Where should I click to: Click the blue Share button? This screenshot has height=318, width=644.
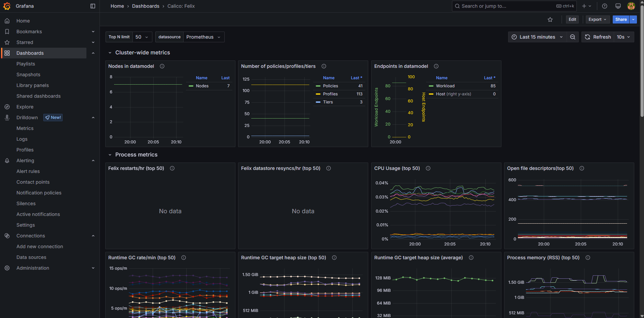tap(620, 19)
